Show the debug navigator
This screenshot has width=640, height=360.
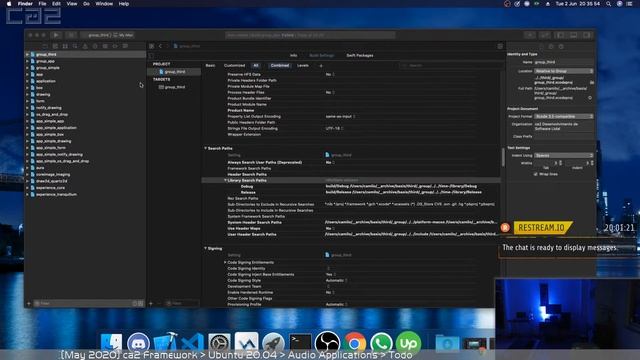point(105,46)
